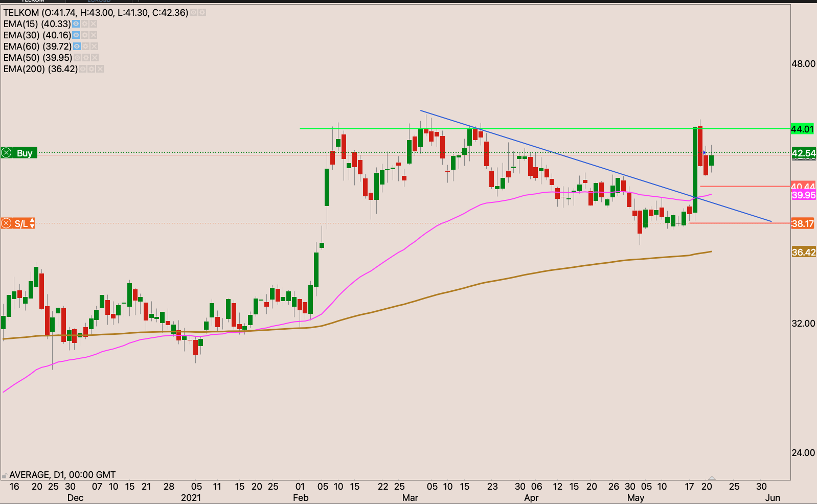
Task: Select the green 44.01 resistance level price tag
Action: pyautogui.click(x=802, y=129)
